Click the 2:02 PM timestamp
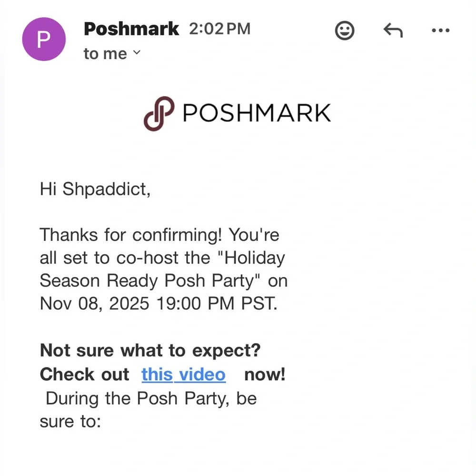The image size is (476, 476). click(219, 30)
